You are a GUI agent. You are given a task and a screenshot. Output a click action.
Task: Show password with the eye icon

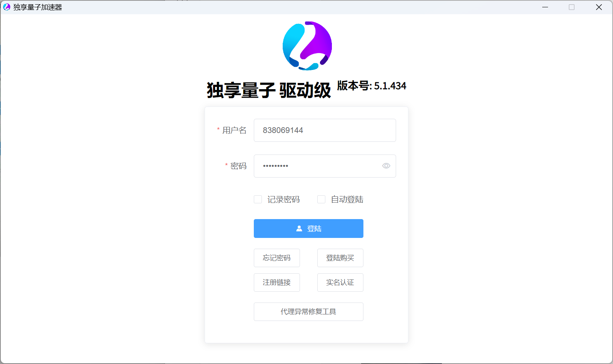coord(386,166)
